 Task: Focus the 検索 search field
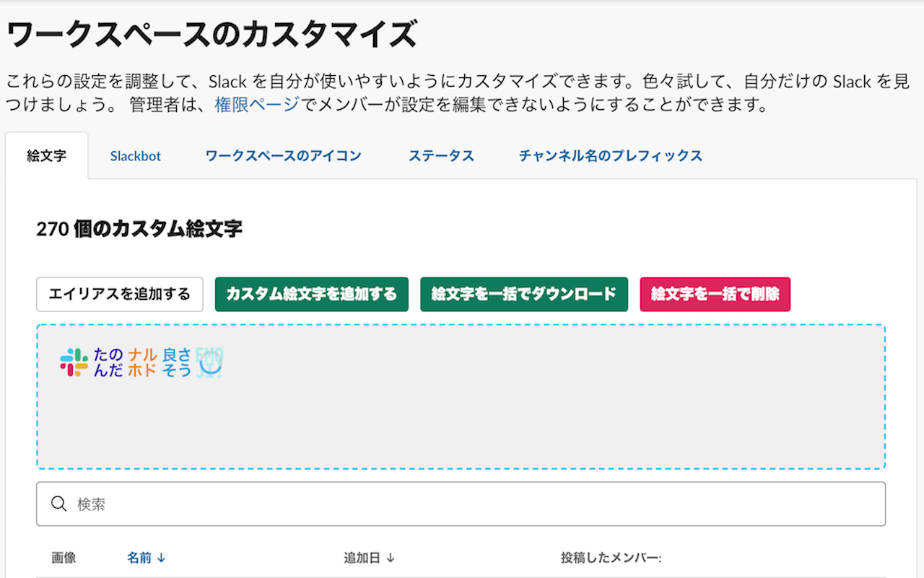point(461,504)
